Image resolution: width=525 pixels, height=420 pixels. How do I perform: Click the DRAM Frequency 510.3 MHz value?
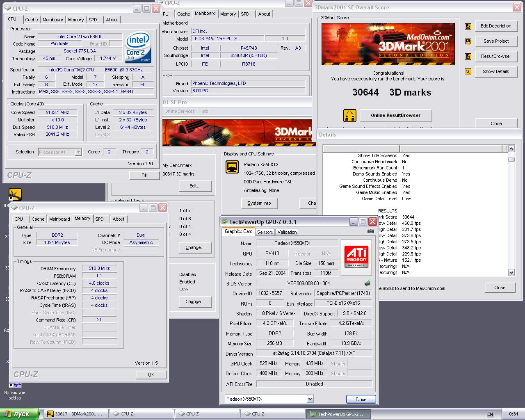[99, 268]
